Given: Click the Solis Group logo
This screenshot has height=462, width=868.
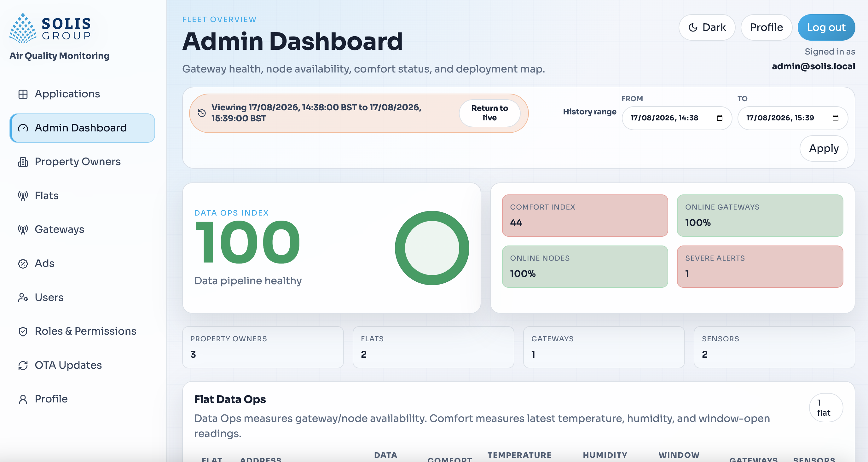Looking at the screenshot, I should coord(50,28).
